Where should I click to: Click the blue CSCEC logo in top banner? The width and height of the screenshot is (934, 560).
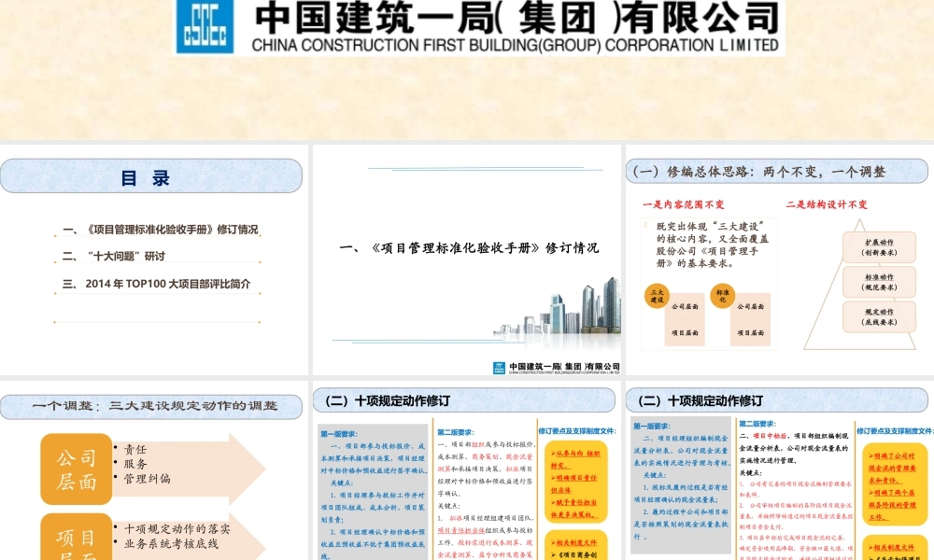205,25
